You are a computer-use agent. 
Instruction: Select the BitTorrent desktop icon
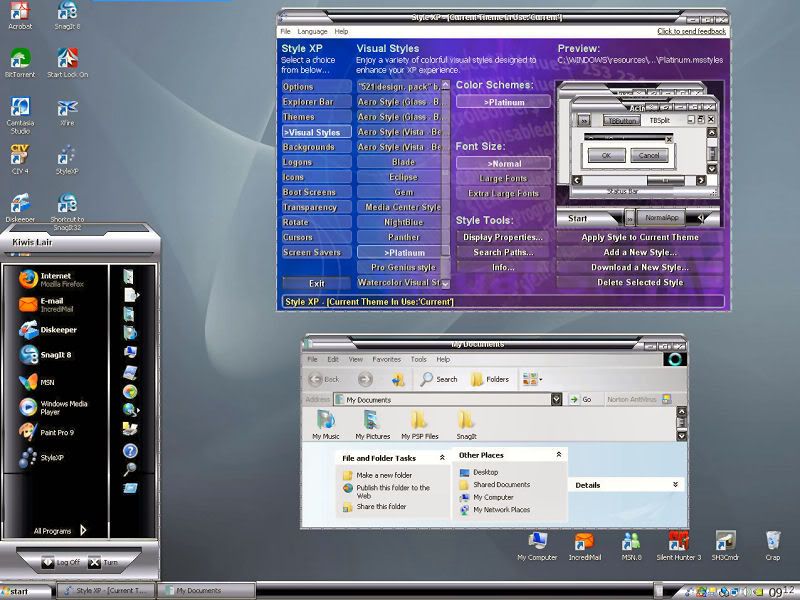[x=20, y=63]
